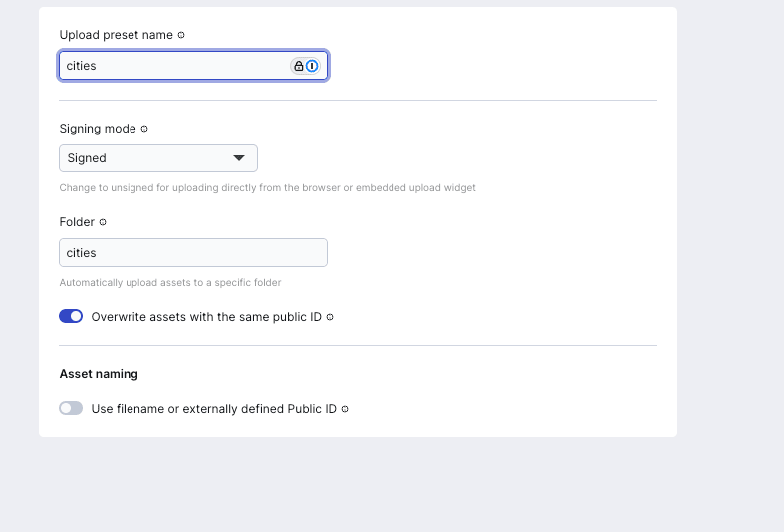The image size is (784, 532).
Task: Click the Overwrite assets with the same public ID label
Action: 206,317
